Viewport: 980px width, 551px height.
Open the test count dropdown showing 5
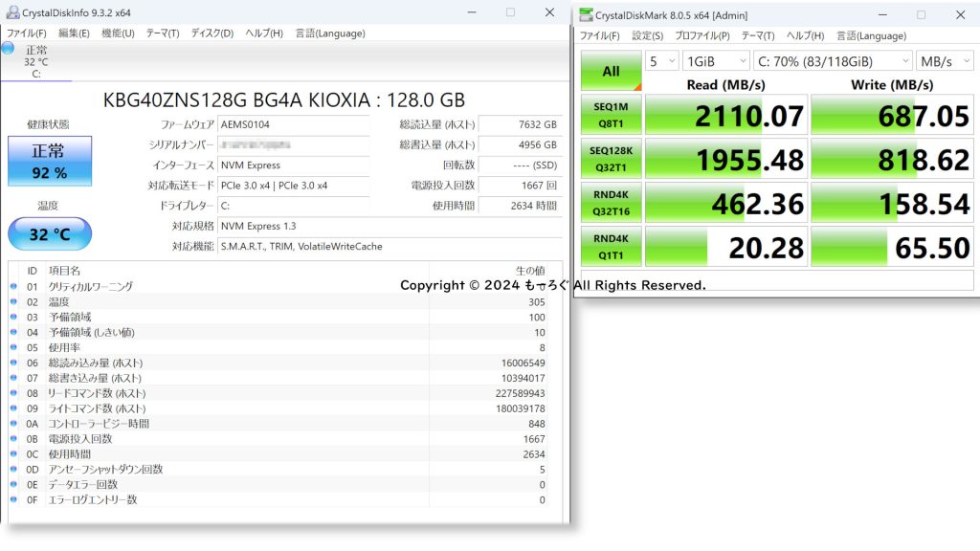click(x=662, y=61)
